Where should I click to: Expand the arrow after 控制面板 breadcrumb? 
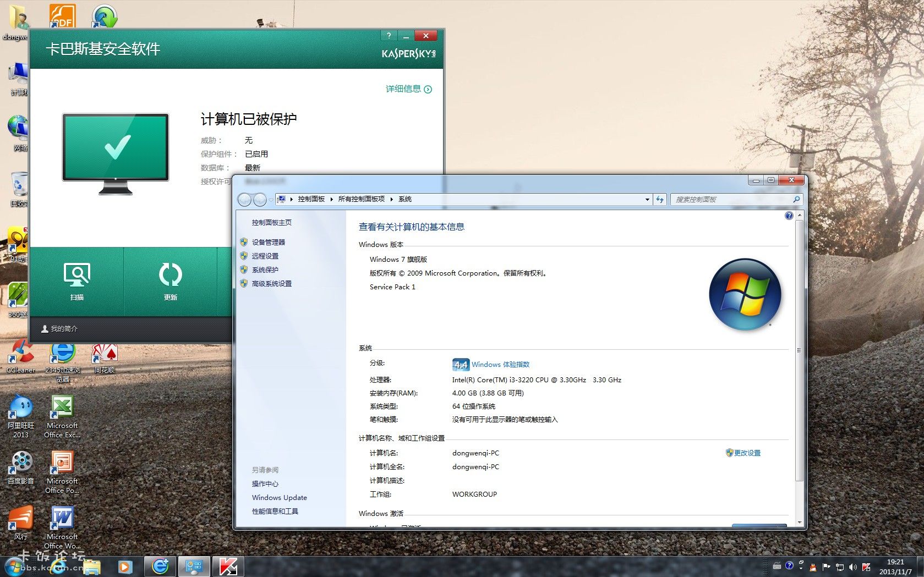tap(331, 199)
